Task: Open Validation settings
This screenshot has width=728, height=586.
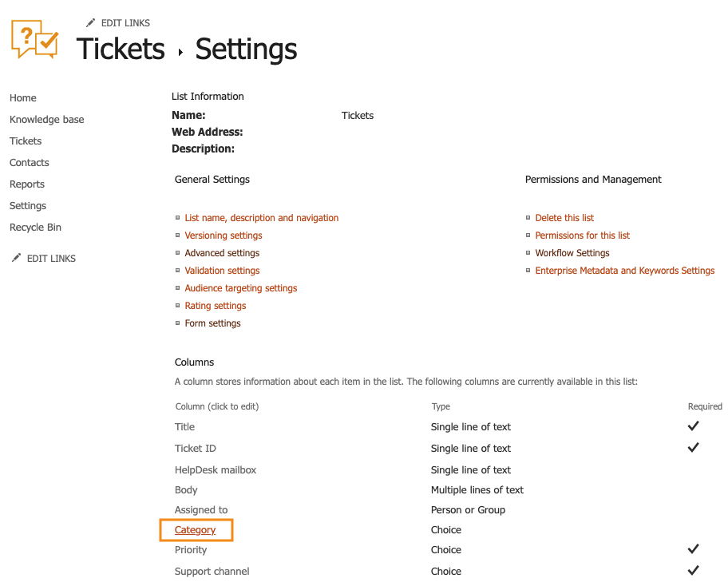Action: (222, 271)
